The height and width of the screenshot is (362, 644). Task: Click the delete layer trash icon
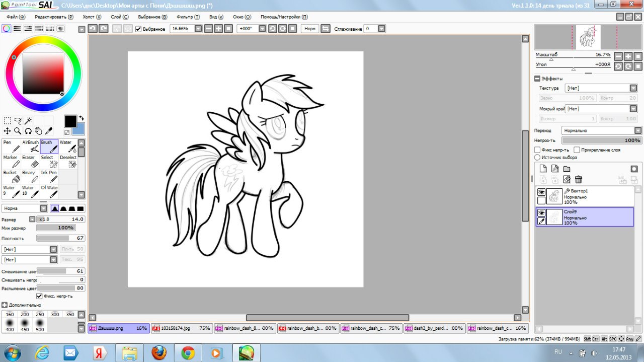tap(579, 179)
